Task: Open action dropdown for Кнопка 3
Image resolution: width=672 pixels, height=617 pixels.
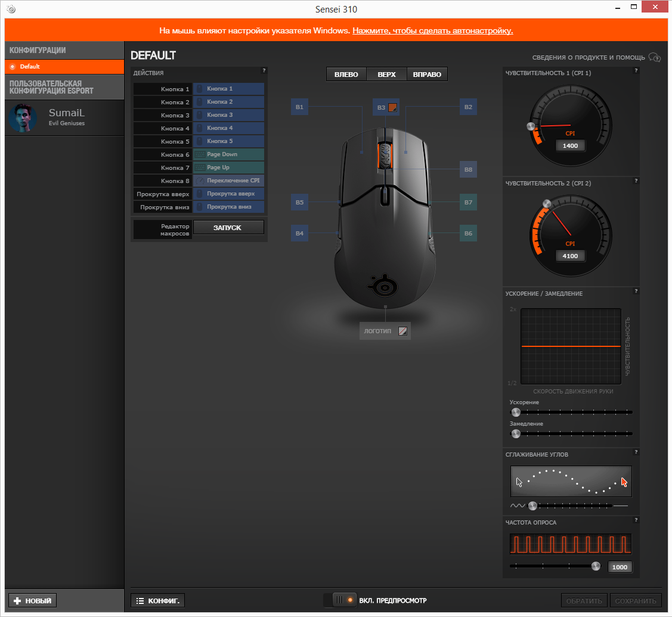Action: click(x=228, y=115)
